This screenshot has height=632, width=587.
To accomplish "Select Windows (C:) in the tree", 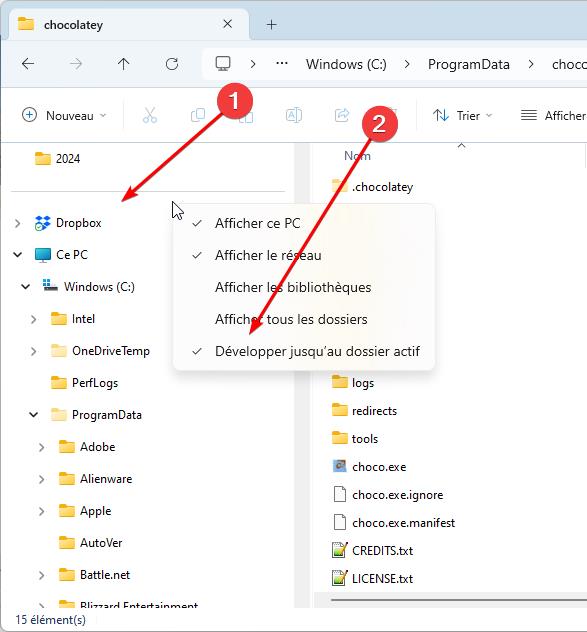I will pos(89,287).
